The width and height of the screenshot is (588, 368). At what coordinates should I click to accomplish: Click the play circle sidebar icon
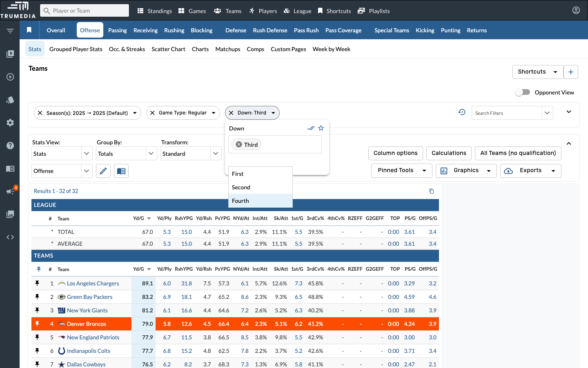coord(10,77)
